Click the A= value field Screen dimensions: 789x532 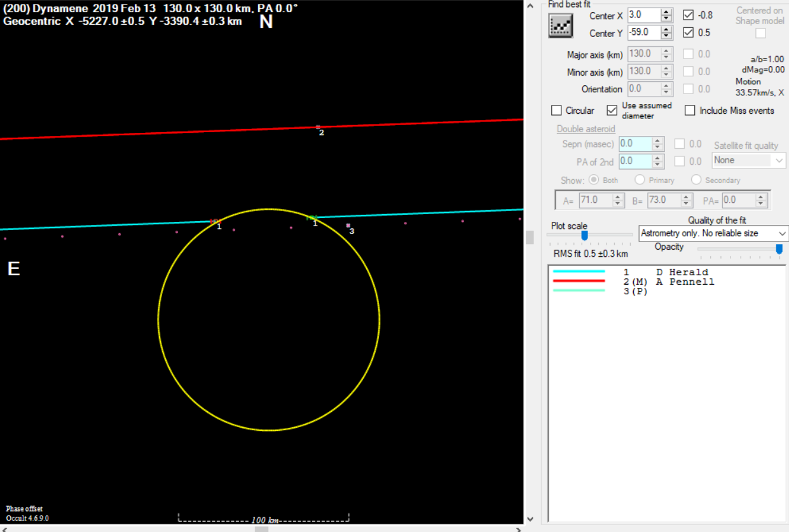tap(596, 200)
